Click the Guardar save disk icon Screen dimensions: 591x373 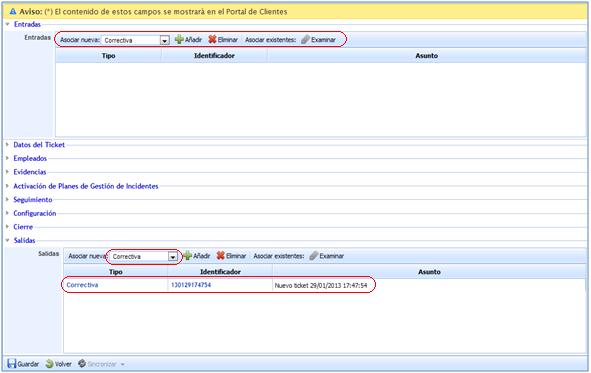pos(12,364)
